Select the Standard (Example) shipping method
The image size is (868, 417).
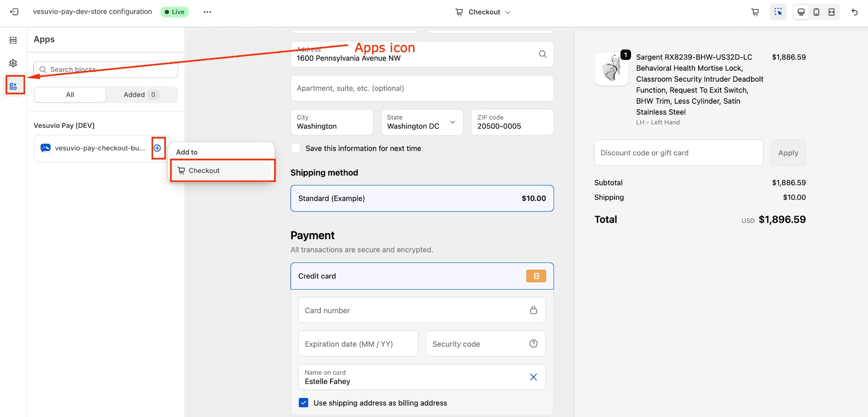point(422,198)
